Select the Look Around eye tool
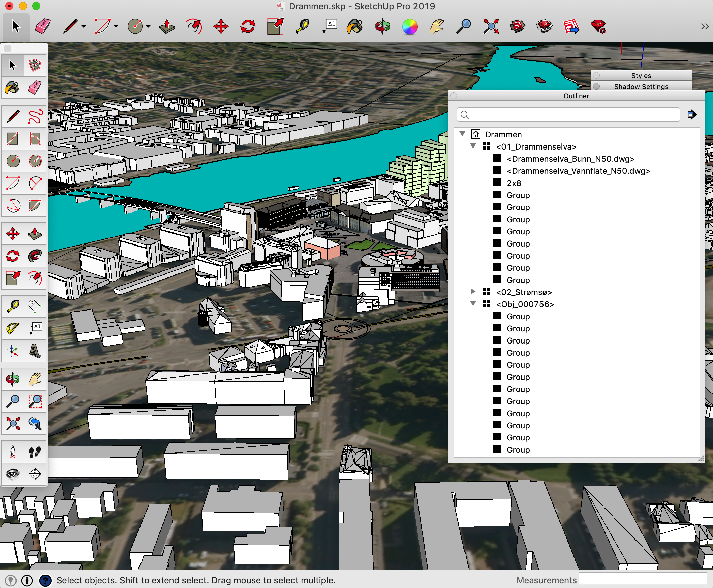713x588 pixels. click(13, 473)
